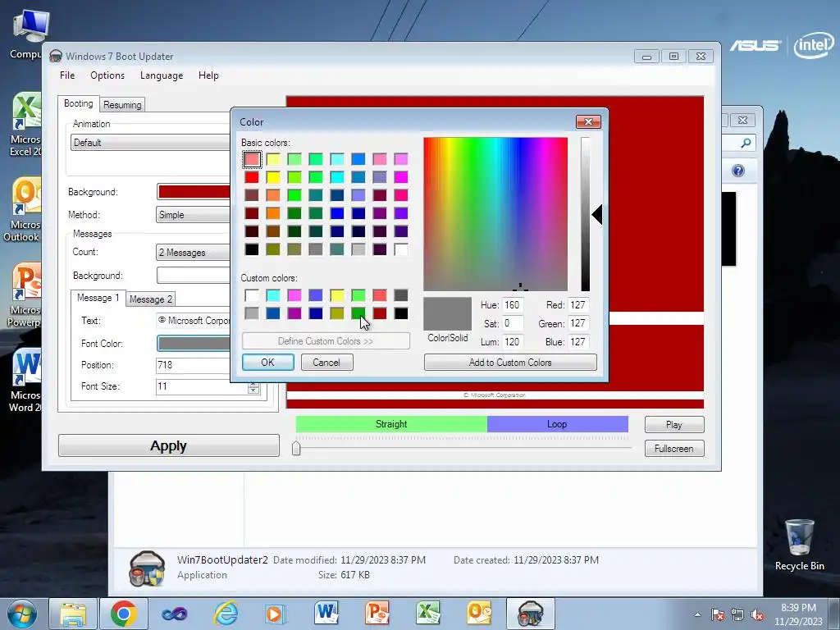The width and height of the screenshot is (840, 630).
Task: Click the help icon in Explorer window
Action: click(738, 171)
